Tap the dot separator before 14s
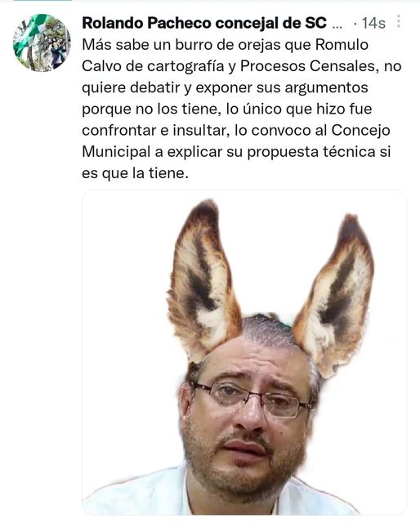 coord(355,24)
